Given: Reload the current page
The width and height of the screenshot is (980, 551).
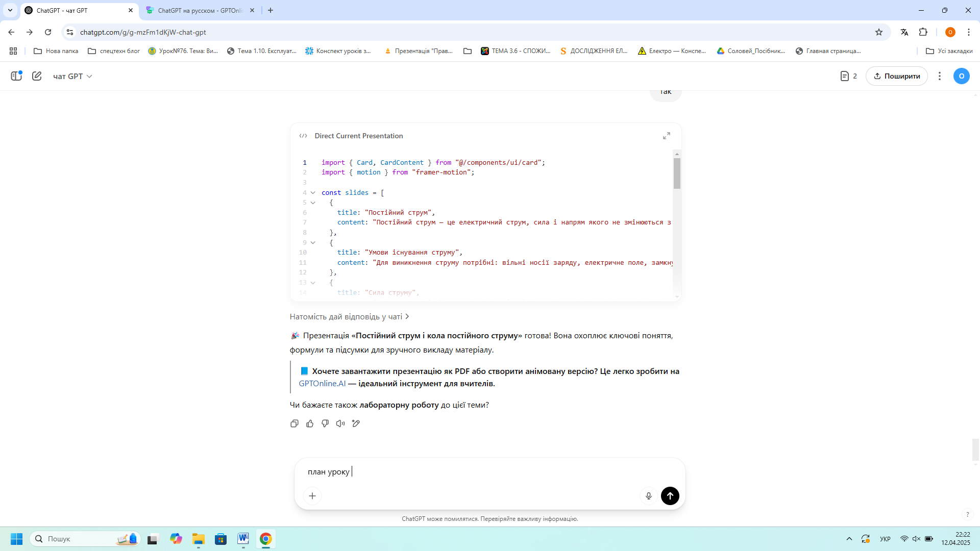Looking at the screenshot, I should click(48, 32).
